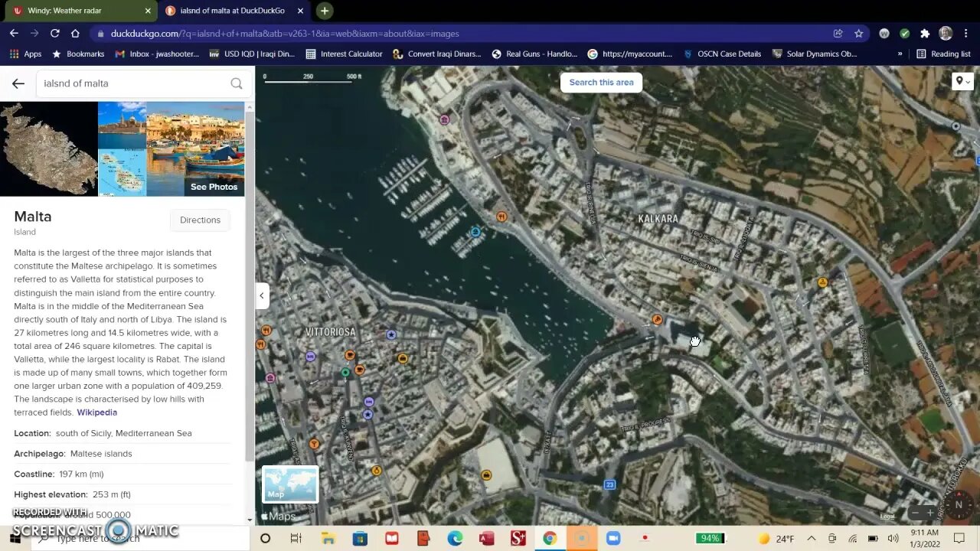Viewport: 980px width, 551px height.
Task: Open the Reading list
Action: click(943, 54)
